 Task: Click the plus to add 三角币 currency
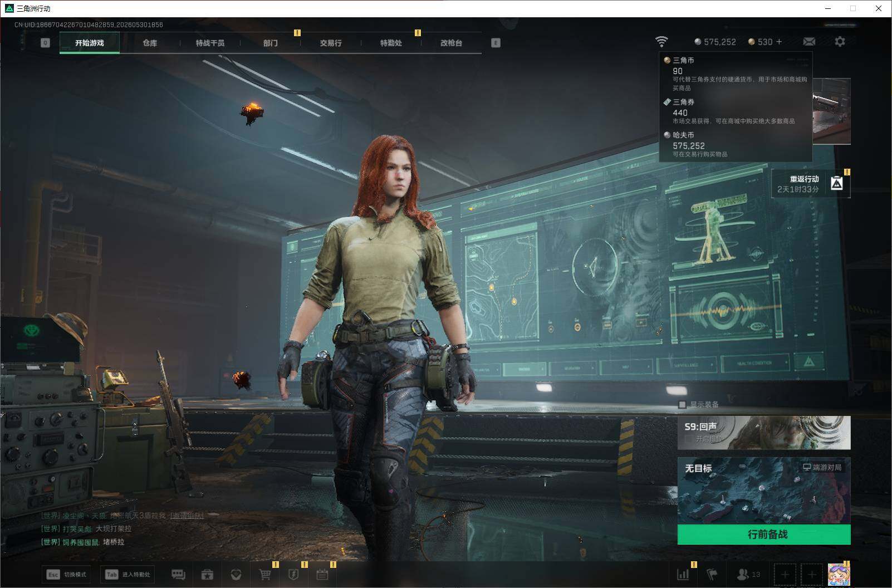(779, 42)
